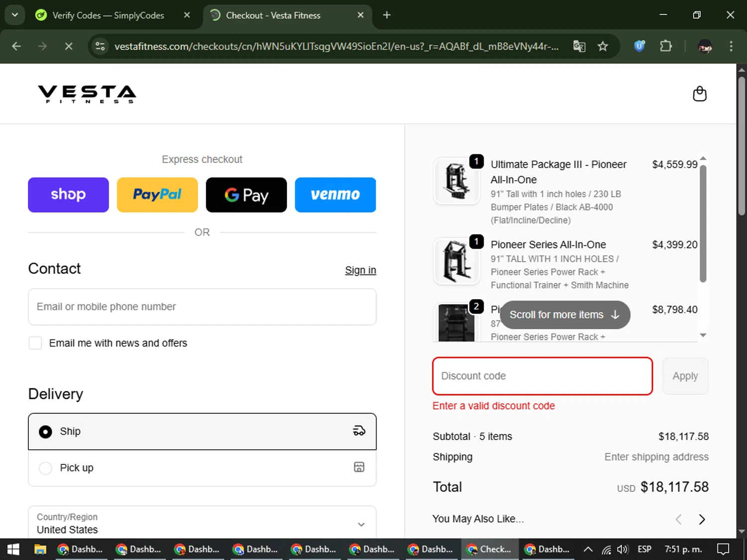This screenshot has height=560, width=747.
Task: Click the page vertical scrollbar thumb
Action: click(x=742, y=145)
